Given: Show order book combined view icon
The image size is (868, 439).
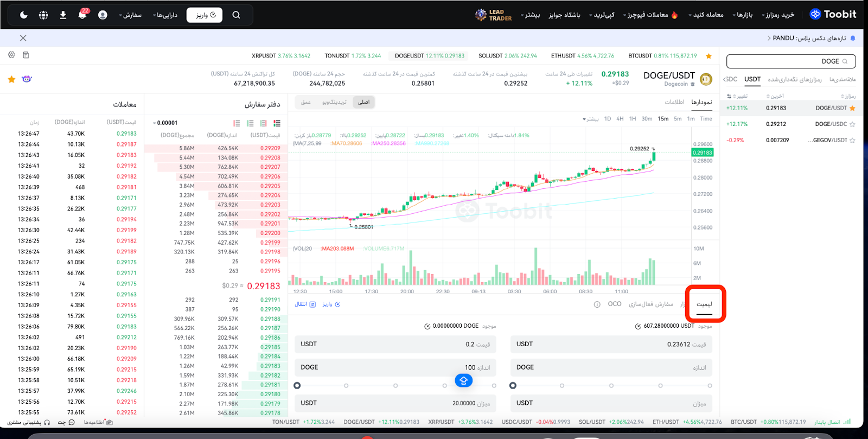Looking at the screenshot, I should pos(277,123).
